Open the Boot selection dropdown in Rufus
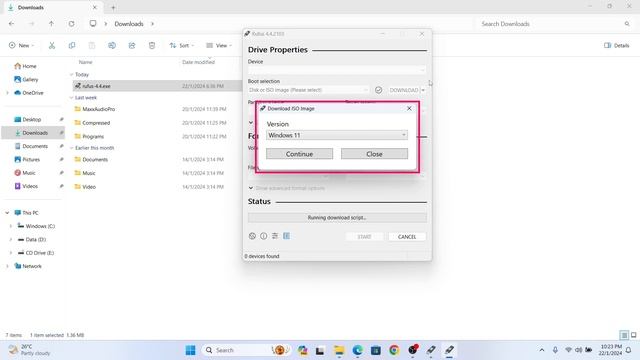This screenshot has width=640, height=360. 309,90
